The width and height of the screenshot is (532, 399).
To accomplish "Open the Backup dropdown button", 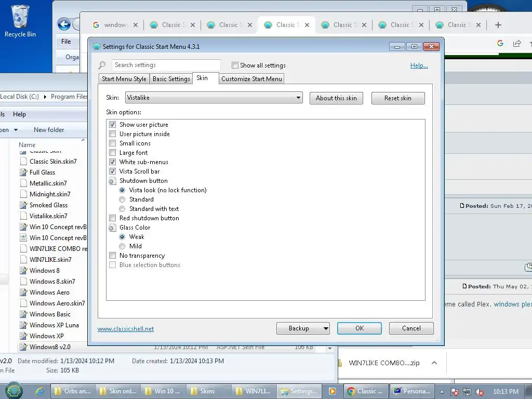I will 303,328.
